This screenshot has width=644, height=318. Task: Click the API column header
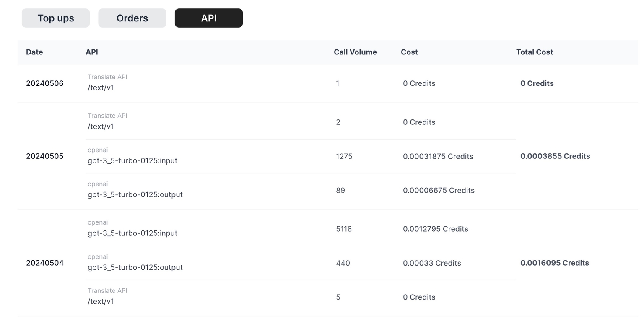tap(91, 52)
